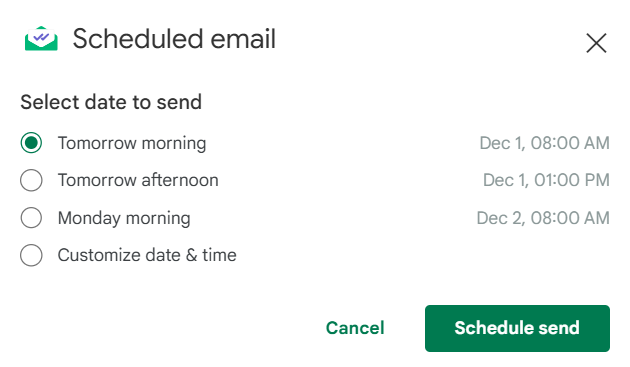Click the Monday morning option label

[x=124, y=218]
